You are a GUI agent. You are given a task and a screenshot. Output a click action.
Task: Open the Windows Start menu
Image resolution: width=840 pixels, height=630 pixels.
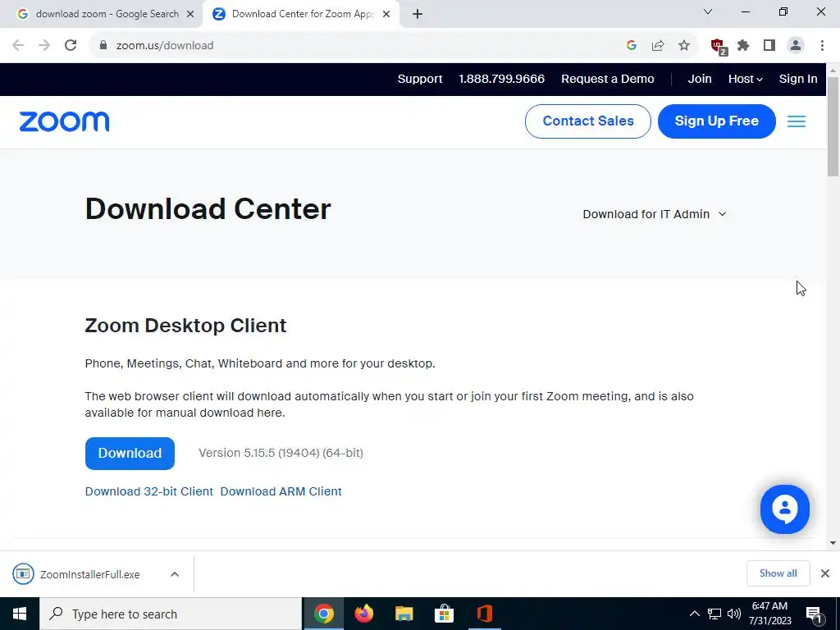[x=20, y=614]
